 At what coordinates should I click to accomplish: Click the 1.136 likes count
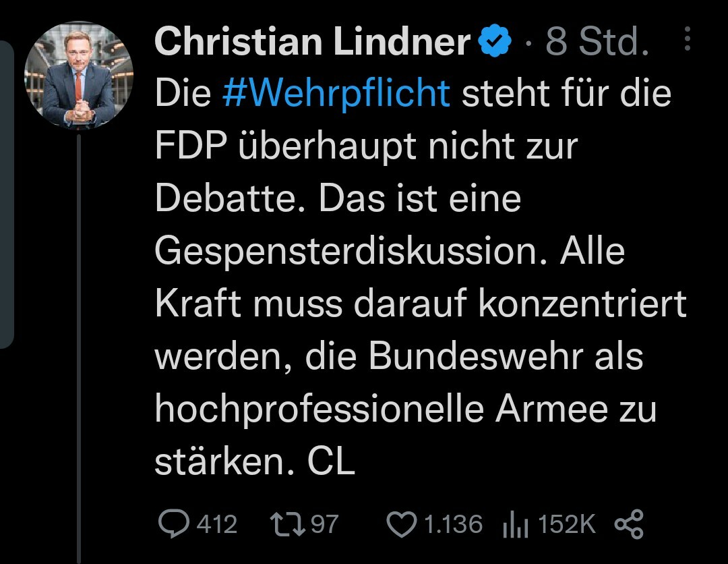pos(453,524)
